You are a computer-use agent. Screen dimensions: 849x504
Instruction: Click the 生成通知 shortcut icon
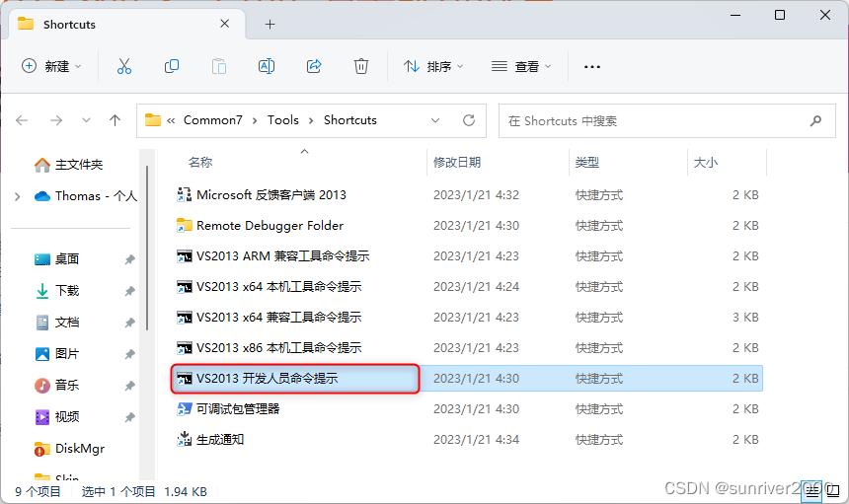(x=184, y=439)
